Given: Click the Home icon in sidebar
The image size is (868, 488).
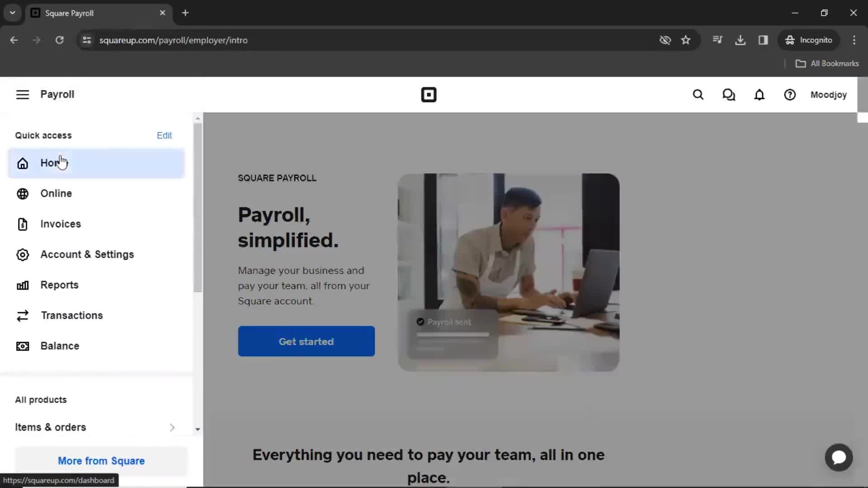Looking at the screenshot, I should (23, 163).
